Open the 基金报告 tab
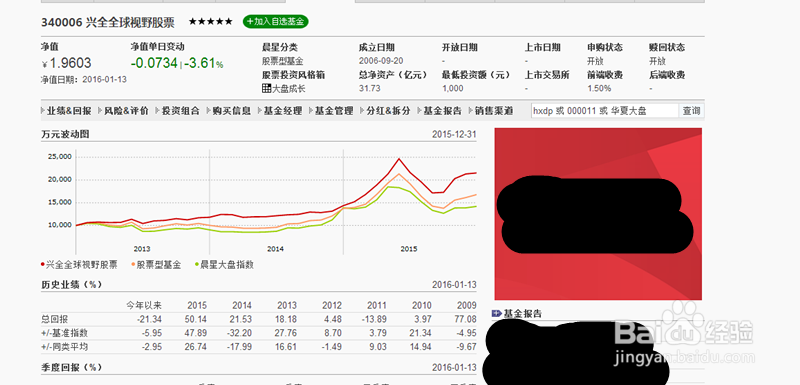Image resolution: width=800 pixels, height=385 pixels. click(x=441, y=111)
